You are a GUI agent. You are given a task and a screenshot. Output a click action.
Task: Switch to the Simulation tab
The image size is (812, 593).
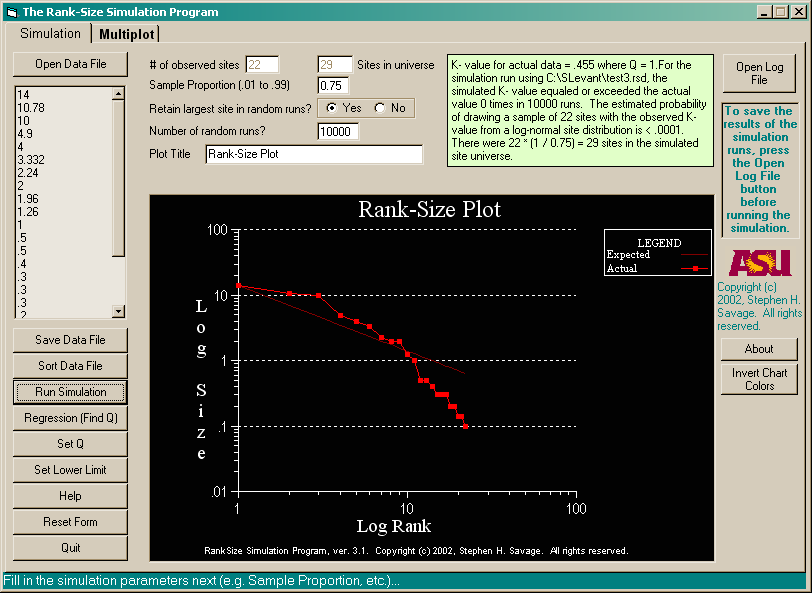click(x=50, y=34)
